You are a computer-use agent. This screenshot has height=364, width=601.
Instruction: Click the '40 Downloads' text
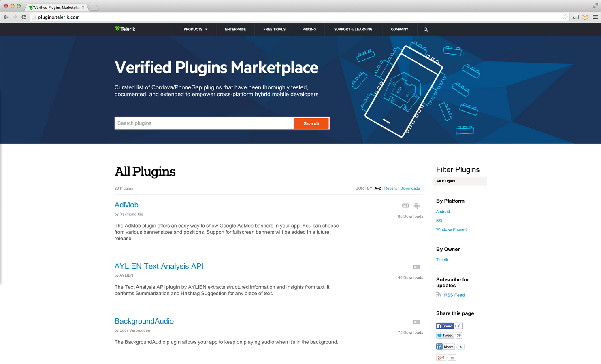pos(410,278)
